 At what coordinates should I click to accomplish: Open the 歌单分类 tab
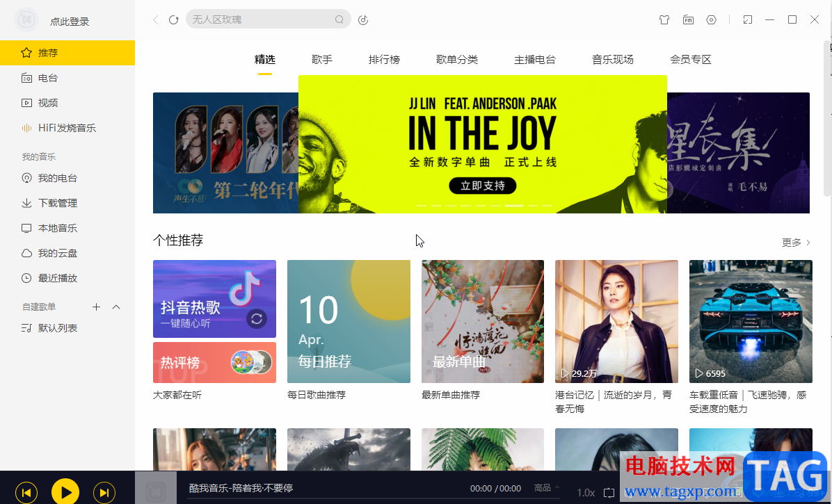(x=457, y=59)
